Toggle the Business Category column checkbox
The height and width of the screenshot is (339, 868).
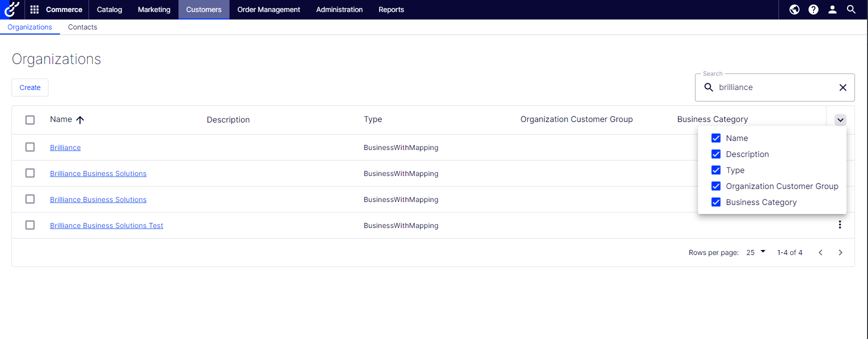tap(716, 202)
